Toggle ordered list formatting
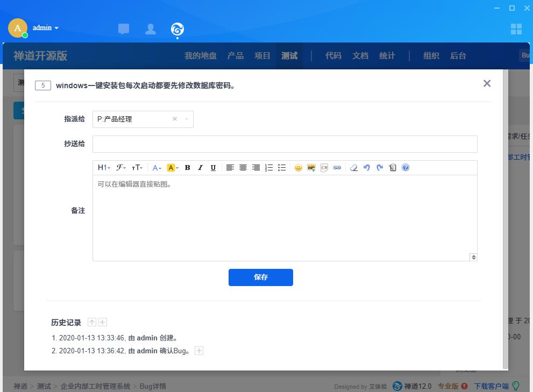This screenshot has height=392, width=533. (x=269, y=168)
